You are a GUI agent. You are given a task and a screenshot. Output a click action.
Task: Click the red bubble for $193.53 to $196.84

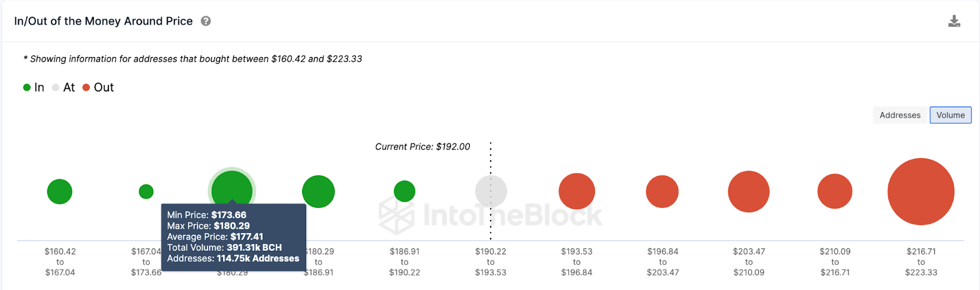[577, 191]
